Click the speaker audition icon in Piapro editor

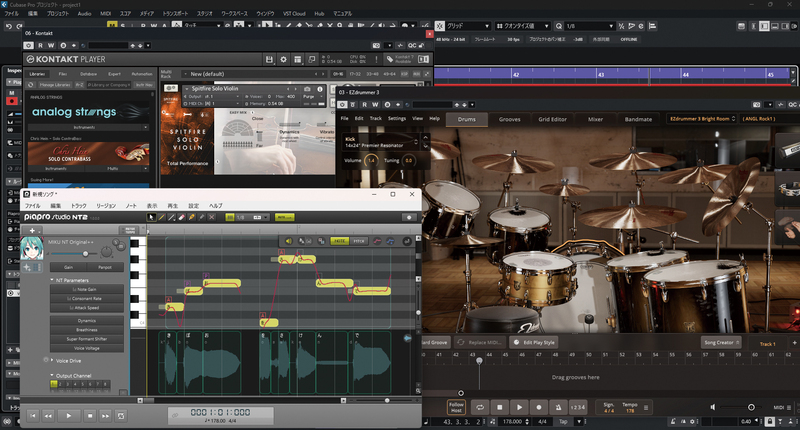(289, 241)
